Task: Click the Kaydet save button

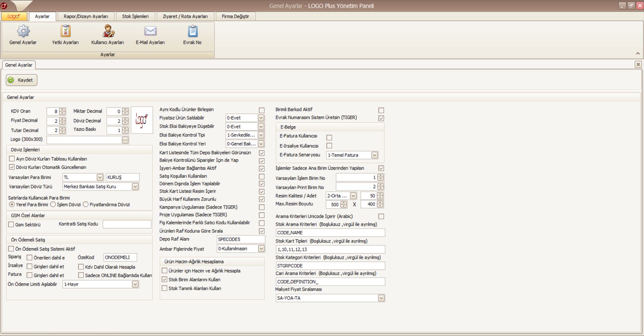Action: tap(21, 80)
